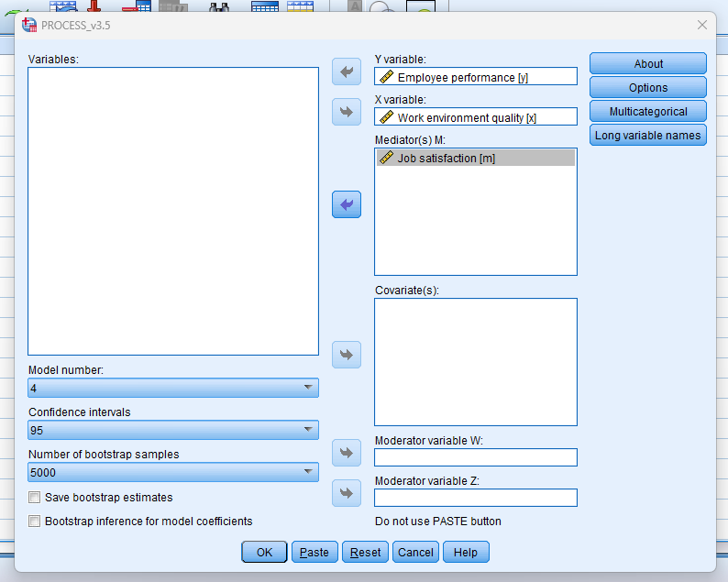Click the ruler icon next to Work environment quality
Screen dimensions: 728x582
point(386,117)
